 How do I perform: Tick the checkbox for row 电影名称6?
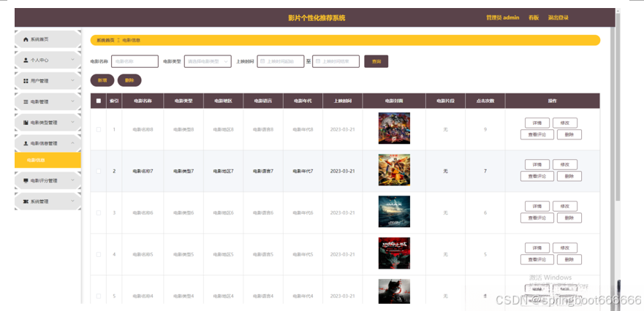pos(98,212)
